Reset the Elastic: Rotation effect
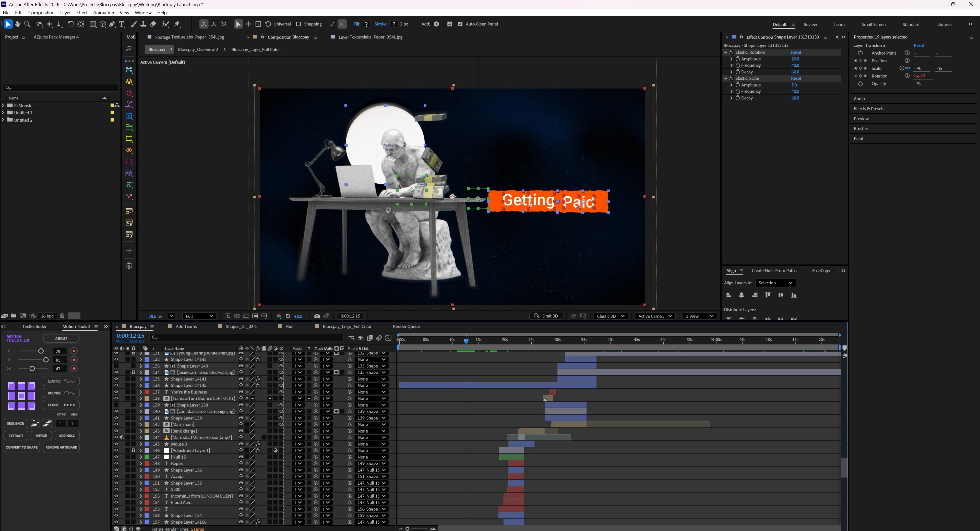The height and width of the screenshot is (531, 980). (x=795, y=53)
